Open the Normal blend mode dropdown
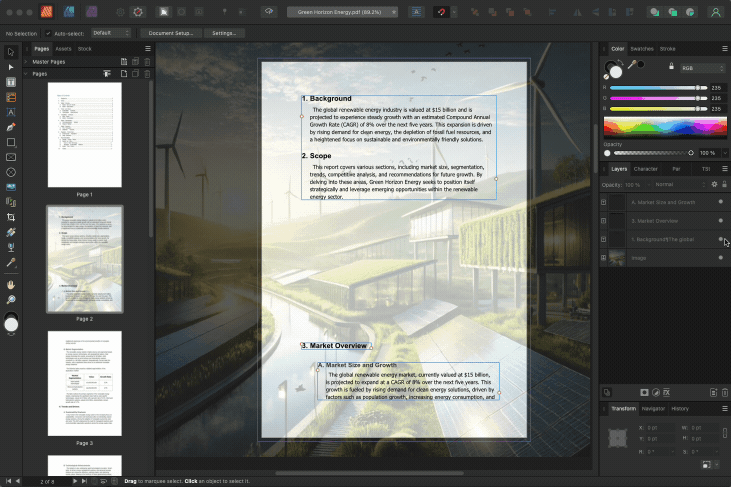The width and height of the screenshot is (731, 487). (680, 185)
